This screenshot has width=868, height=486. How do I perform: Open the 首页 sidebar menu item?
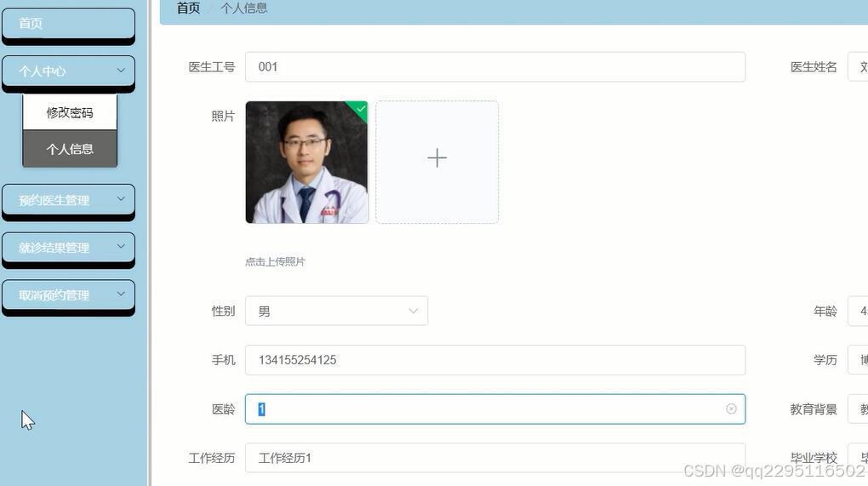point(68,24)
